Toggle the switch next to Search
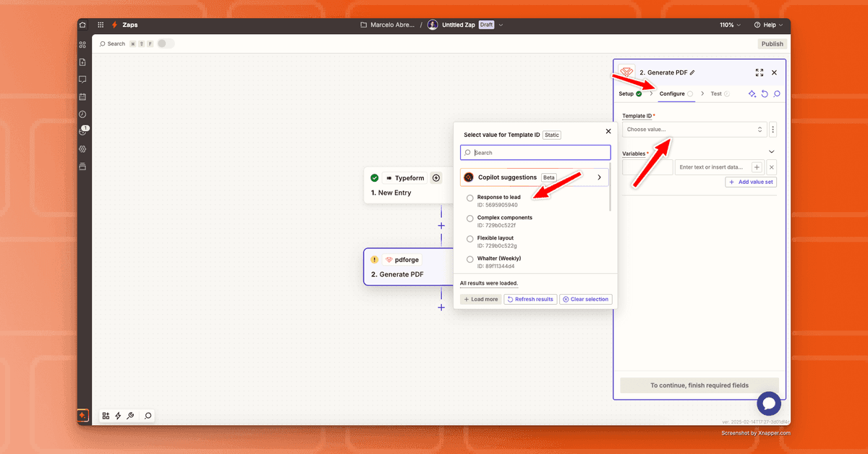 coord(166,43)
